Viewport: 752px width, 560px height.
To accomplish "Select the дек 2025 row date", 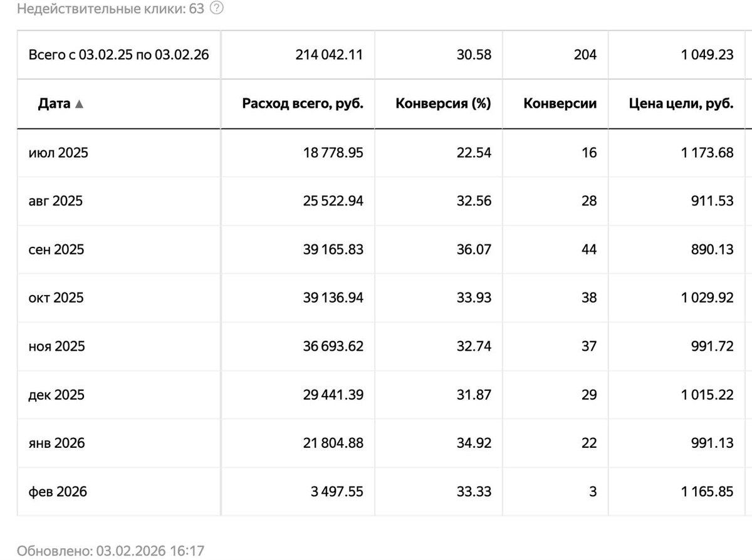I will click(x=56, y=395).
